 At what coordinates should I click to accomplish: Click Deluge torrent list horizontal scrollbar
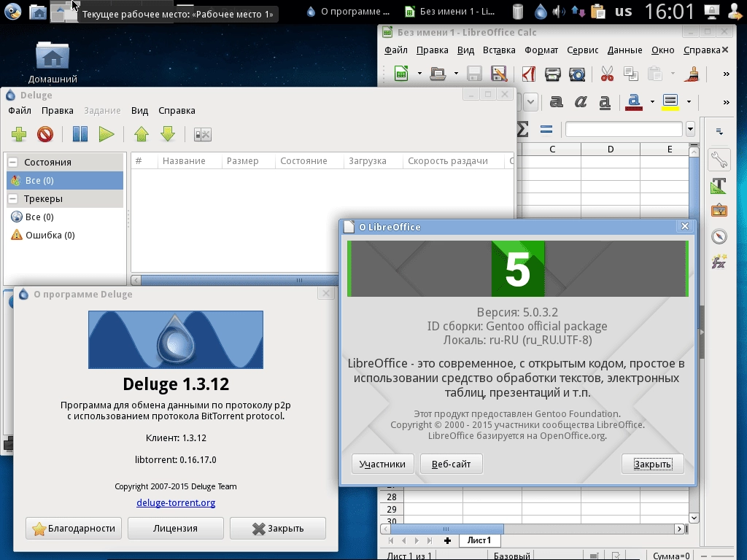click(x=240, y=280)
